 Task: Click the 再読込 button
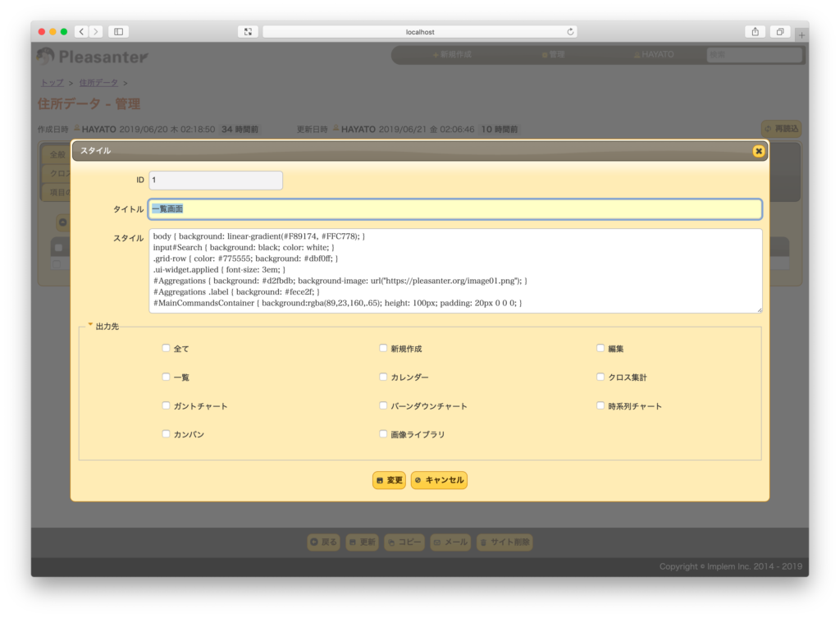point(782,129)
